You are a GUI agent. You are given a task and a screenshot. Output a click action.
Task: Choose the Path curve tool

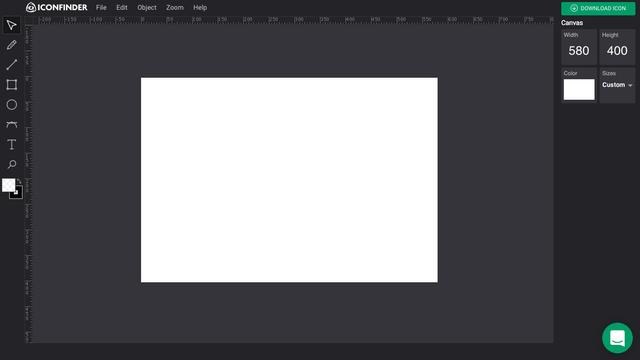pyautogui.click(x=11, y=125)
